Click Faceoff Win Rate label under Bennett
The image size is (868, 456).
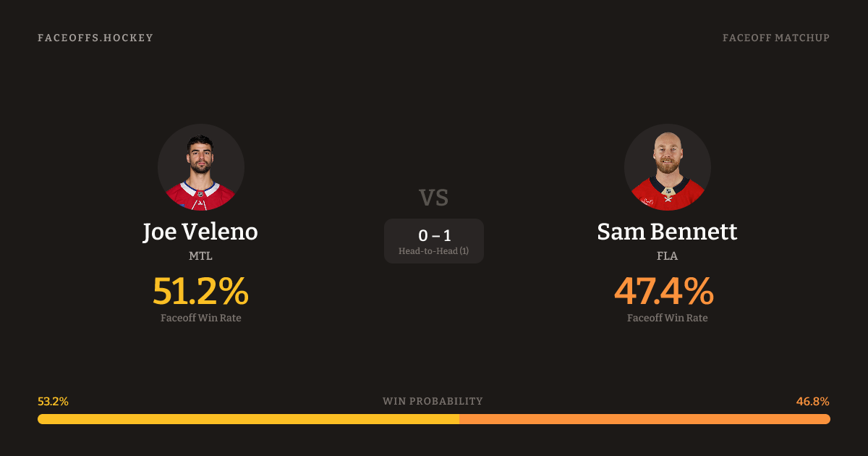(667, 318)
